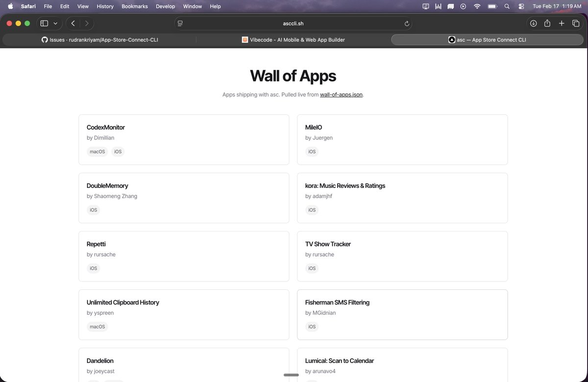The width and height of the screenshot is (588, 382).
Task: Click 'by MGidnian' author text
Action: point(320,313)
